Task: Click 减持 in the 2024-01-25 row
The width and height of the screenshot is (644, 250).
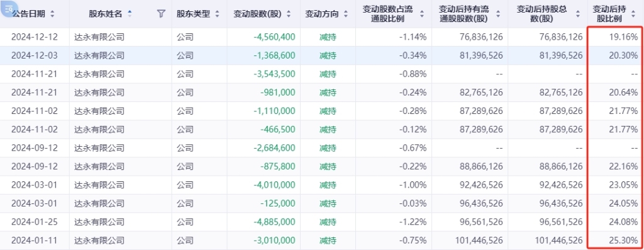Action: [x=328, y=222]
